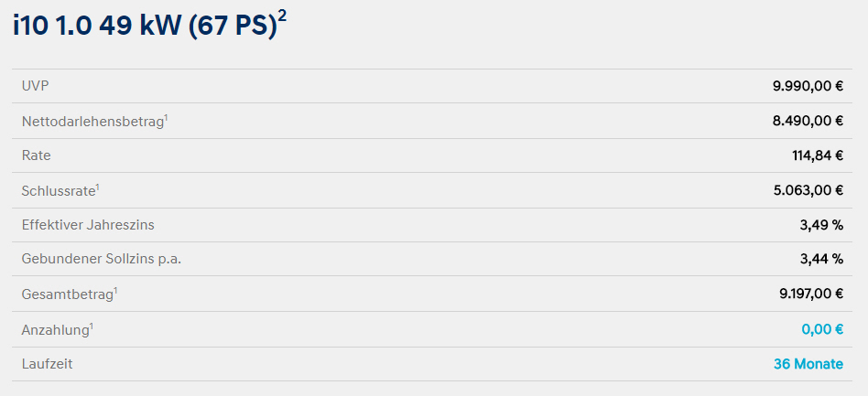Click the 8.490,00 € loan amount
The image size is (868, 396).
pyautogui.click(x=808, y=121)
